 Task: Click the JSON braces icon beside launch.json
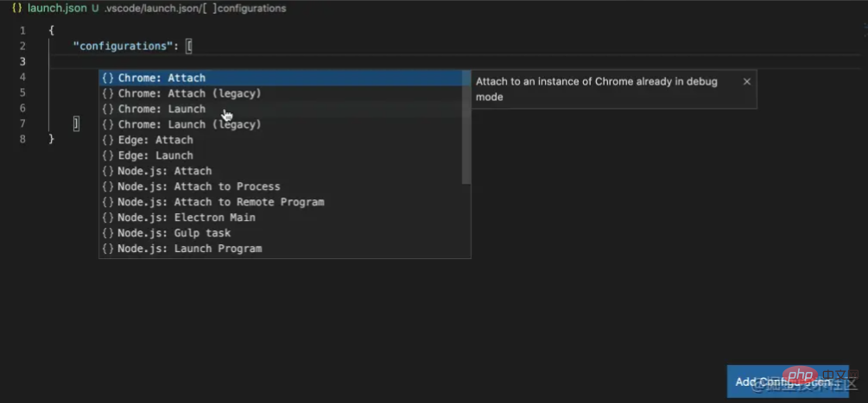[16, 8]
